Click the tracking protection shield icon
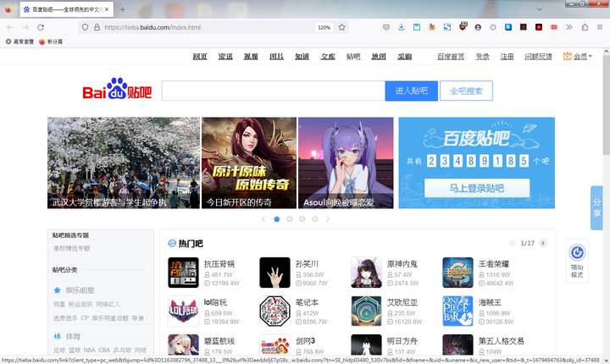The image size is (610, 364). pyautogui.click(x=85, y=27)
